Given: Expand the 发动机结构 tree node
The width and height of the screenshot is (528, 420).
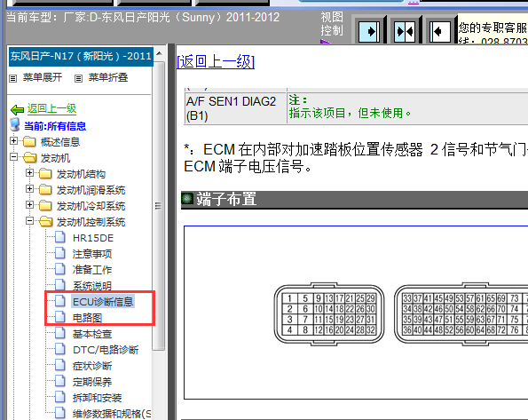Looking at the screenshot, I should point(29,173).
